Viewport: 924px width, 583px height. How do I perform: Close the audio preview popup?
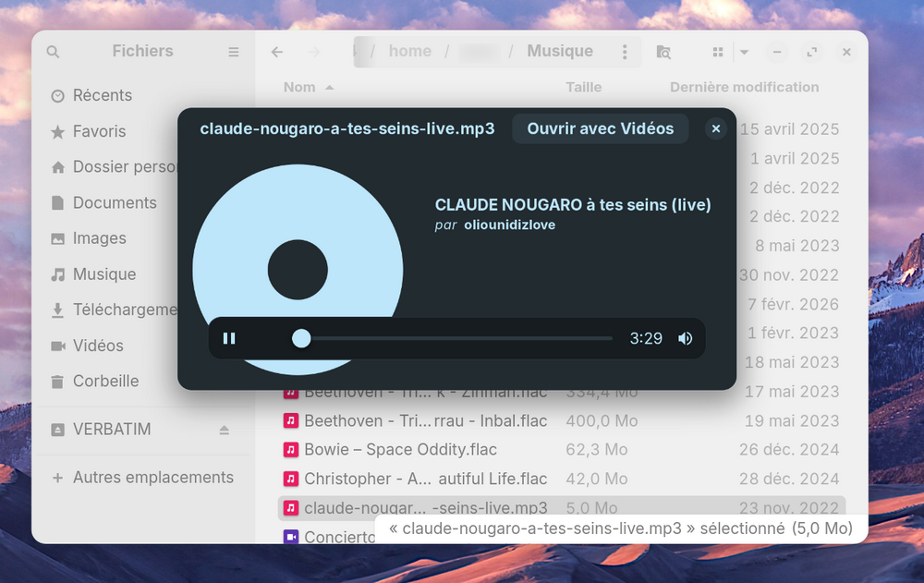[x=716, y=128]
